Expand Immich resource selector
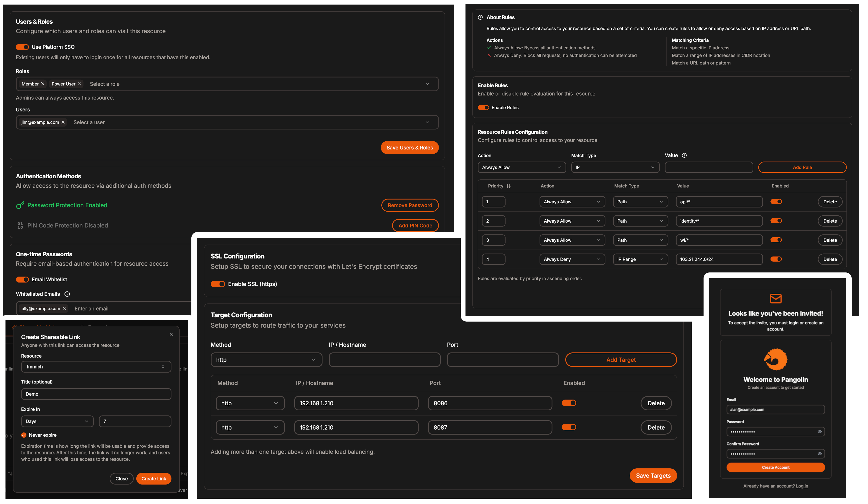The width and height of the screenshot is (868, 504). coord(96,367)
